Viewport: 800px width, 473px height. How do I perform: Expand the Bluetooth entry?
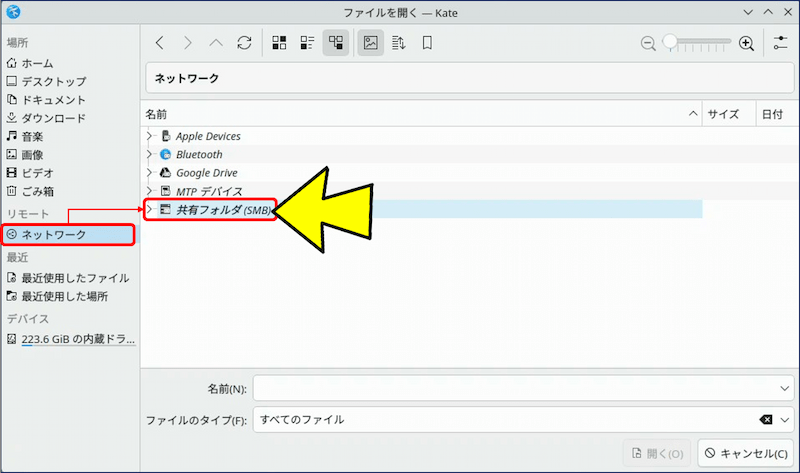tap(149, 154)
